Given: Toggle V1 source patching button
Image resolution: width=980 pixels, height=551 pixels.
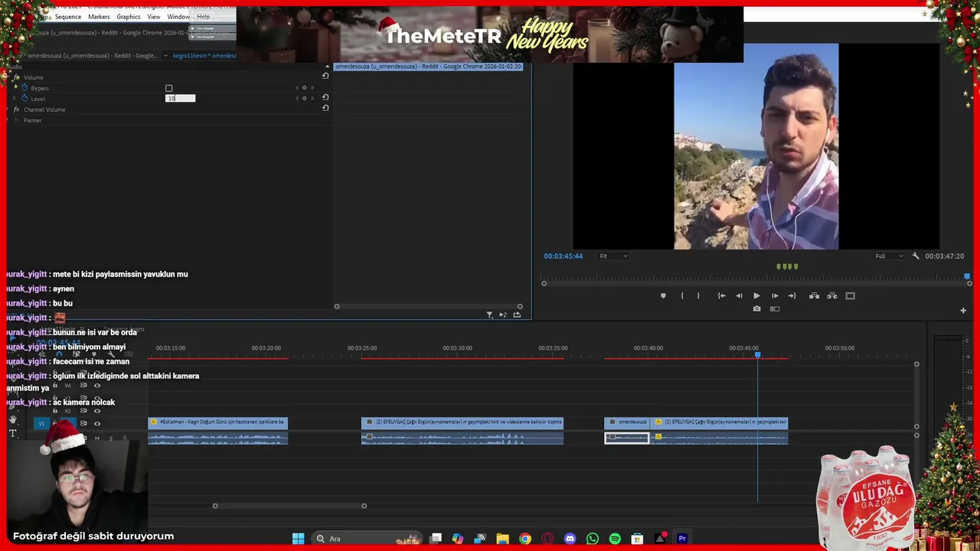Looking at the screenshot, I should (x=41, y=423).
